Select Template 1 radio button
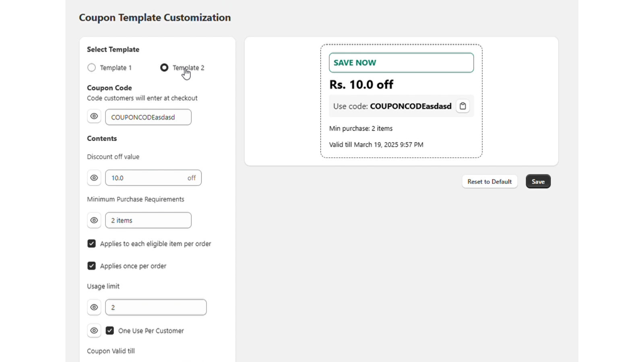 92,68
